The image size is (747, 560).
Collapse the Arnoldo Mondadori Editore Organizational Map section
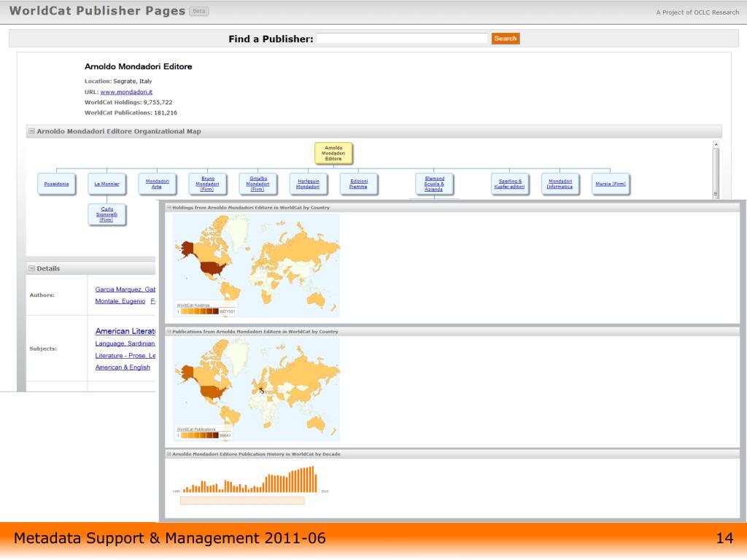[x=31, y=131]
